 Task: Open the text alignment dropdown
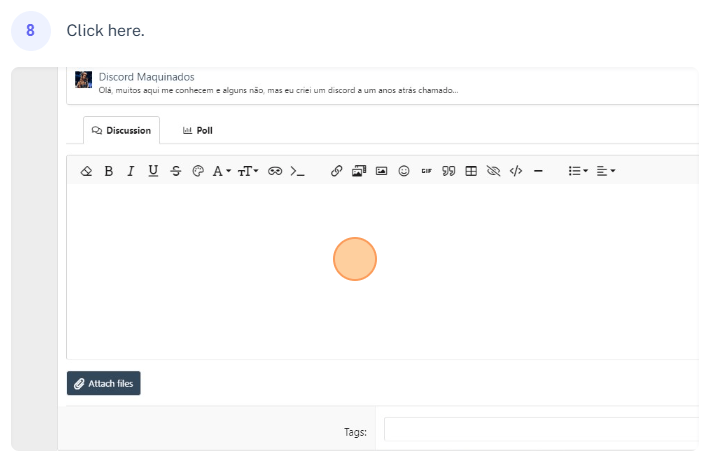[606, 171]
